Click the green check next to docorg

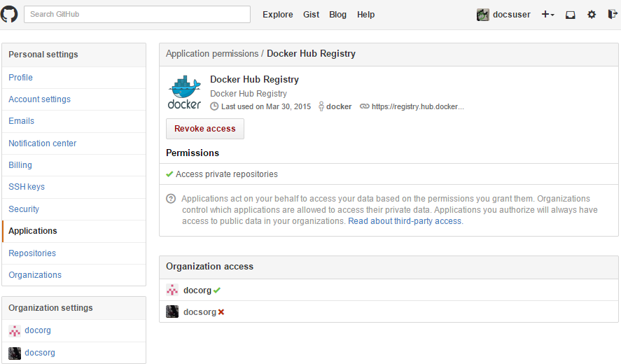[x=217, y=290]
